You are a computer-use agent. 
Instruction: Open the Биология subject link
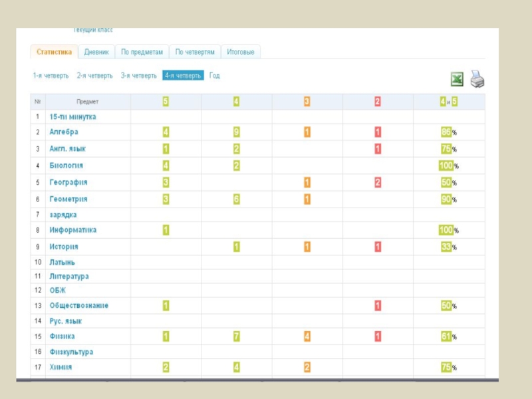tap(66, 165)
